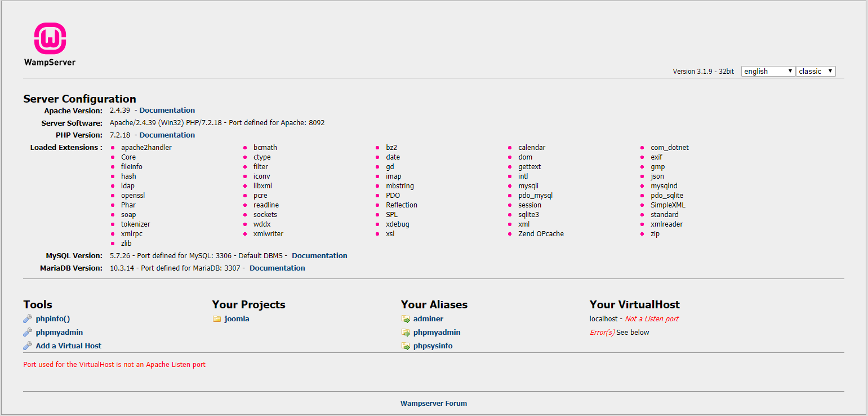Click the xdebug extension entry
This screenshot has width=868, height=416.
[x=398, y=224]
